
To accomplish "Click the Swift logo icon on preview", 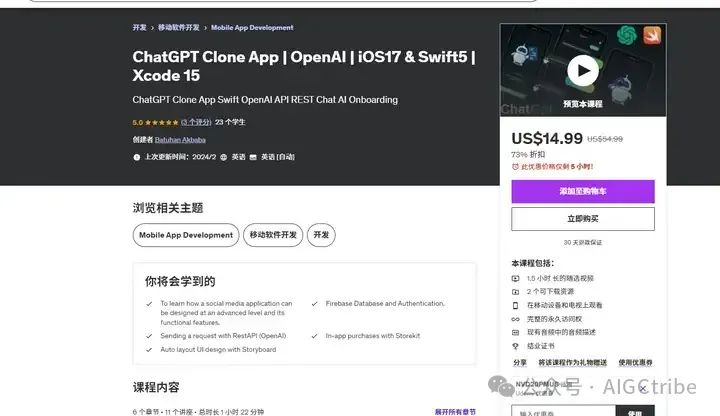I will (x=652, y=35).
